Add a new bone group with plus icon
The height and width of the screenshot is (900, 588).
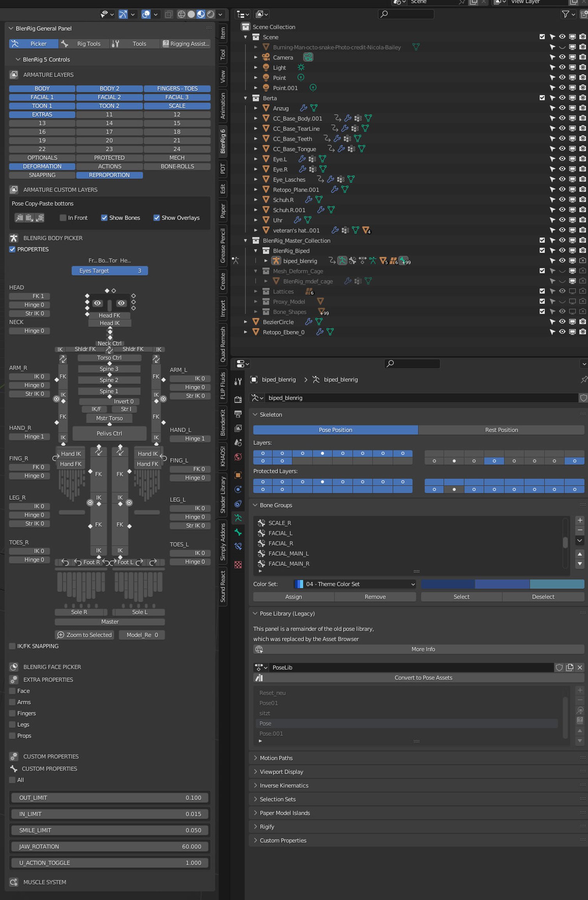click(x=580, y=520)
